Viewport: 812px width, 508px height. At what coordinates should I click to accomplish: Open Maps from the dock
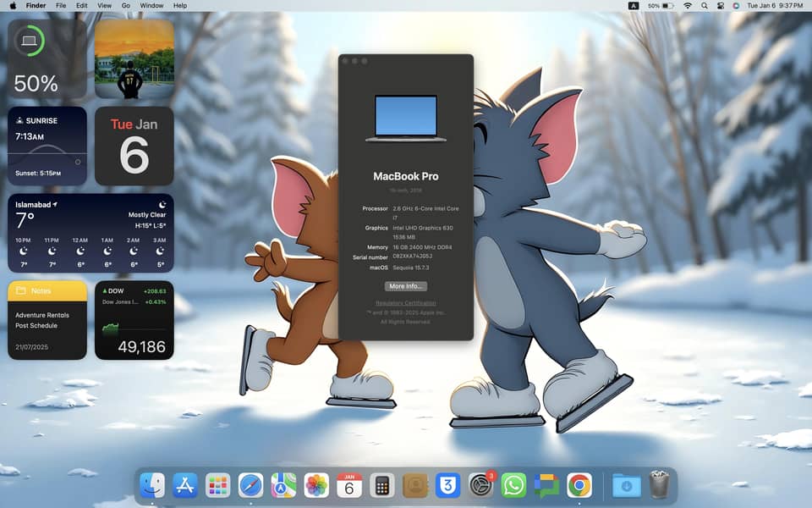(x=283, y=485)
